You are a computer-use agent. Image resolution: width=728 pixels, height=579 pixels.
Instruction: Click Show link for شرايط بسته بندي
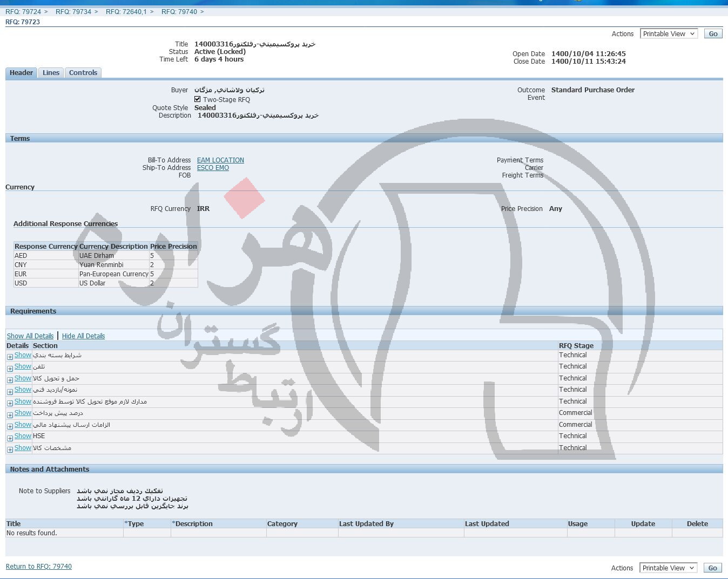23,355
